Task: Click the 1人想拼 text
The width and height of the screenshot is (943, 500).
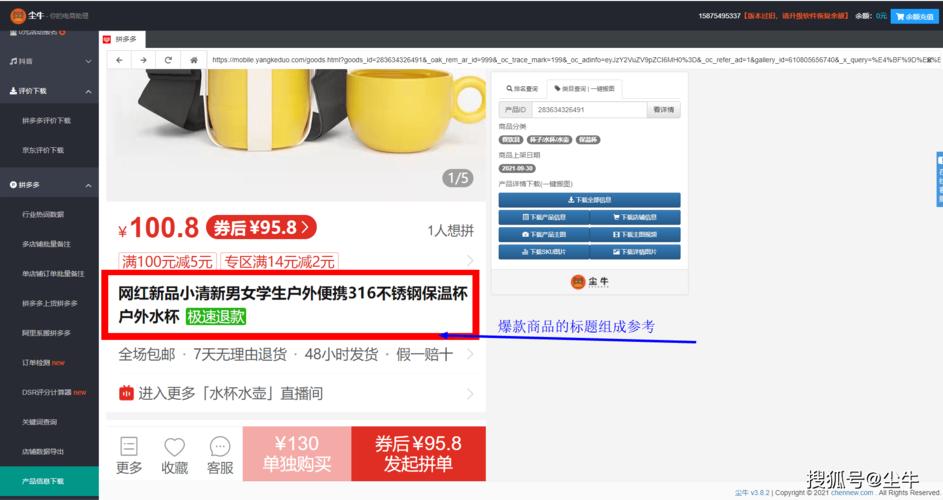Action: click(450, 230)
